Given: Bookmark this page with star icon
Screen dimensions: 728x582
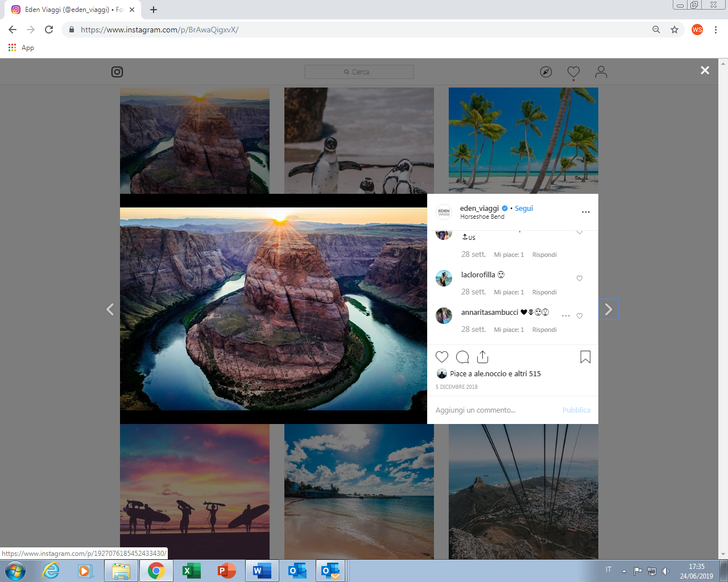Looking at the screenshot, I should click(x=675, y=30).
